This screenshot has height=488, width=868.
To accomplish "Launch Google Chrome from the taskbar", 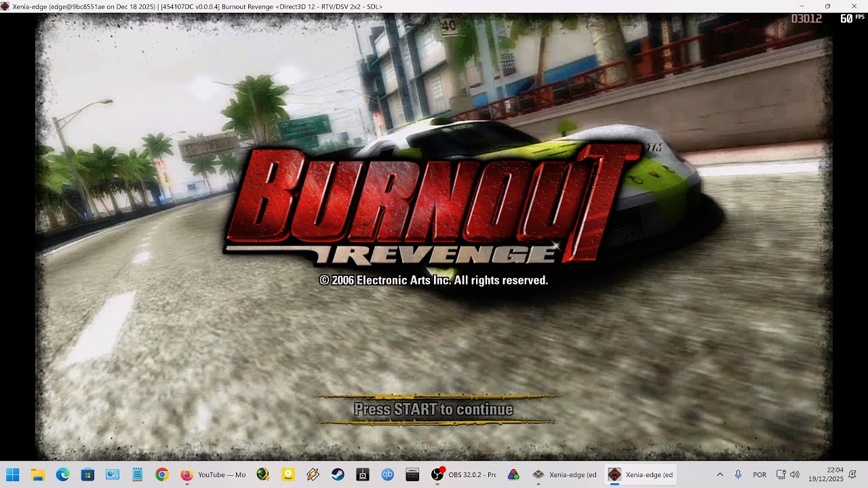I will 161,474.
